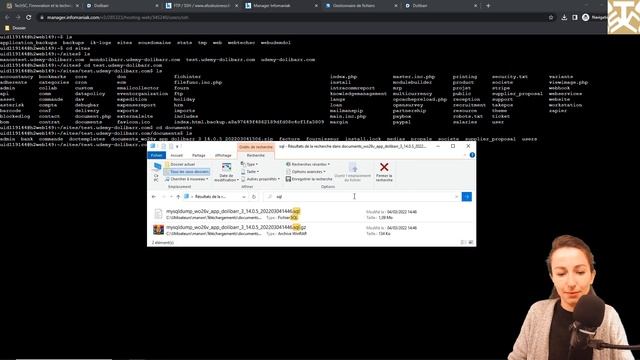
Task: Select Tous les sous-dossiers search scope
Action: coord(187,171)
